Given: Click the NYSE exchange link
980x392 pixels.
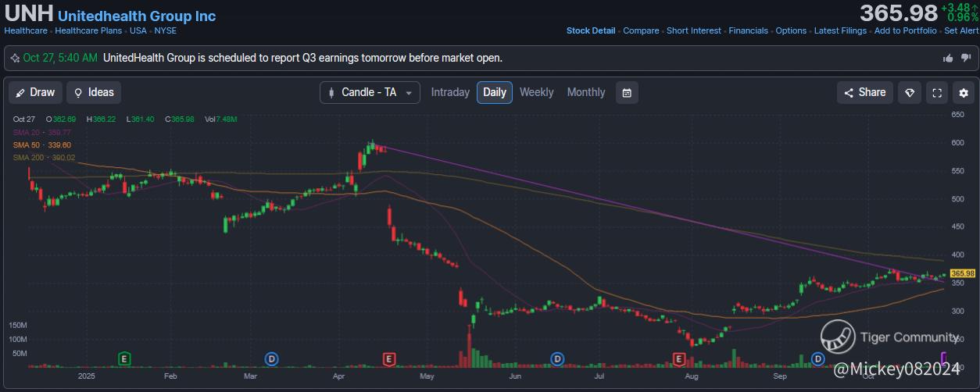Looking at the screenshot, I should point(166,31).
